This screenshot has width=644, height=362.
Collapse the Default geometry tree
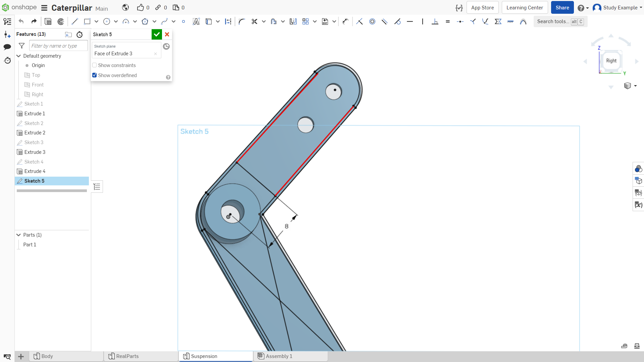(x=19, y=56)
